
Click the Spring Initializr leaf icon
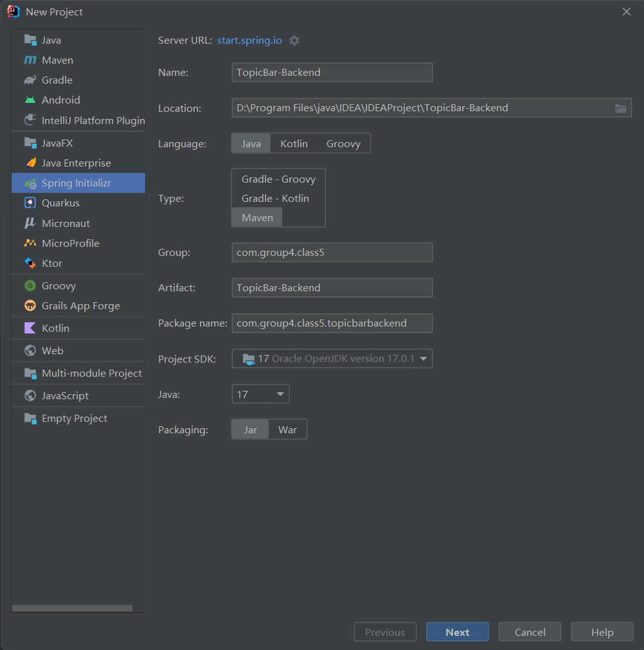(x=30, y=183)
